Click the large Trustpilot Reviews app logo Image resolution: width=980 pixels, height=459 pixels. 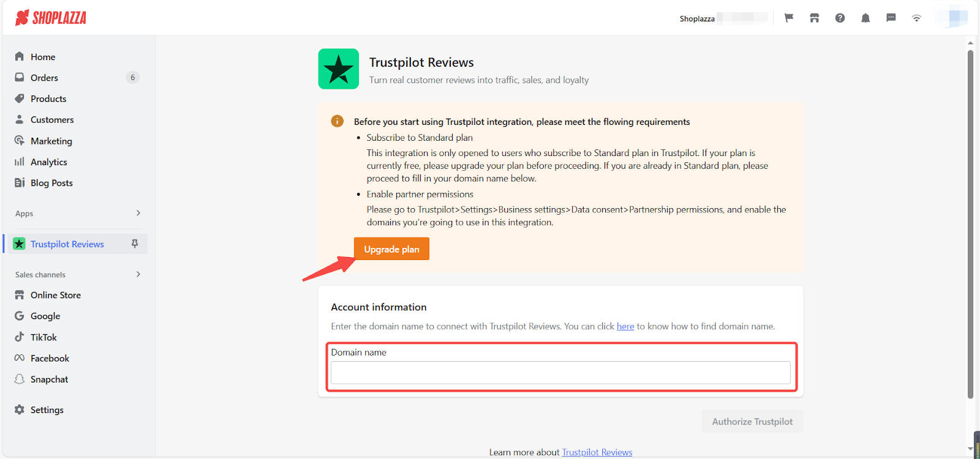click(339, 69)
